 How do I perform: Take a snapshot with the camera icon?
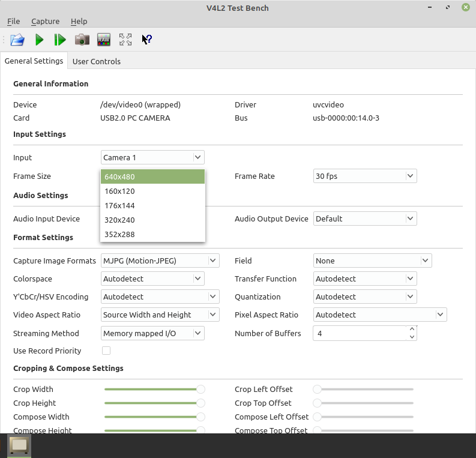[82, 40]
